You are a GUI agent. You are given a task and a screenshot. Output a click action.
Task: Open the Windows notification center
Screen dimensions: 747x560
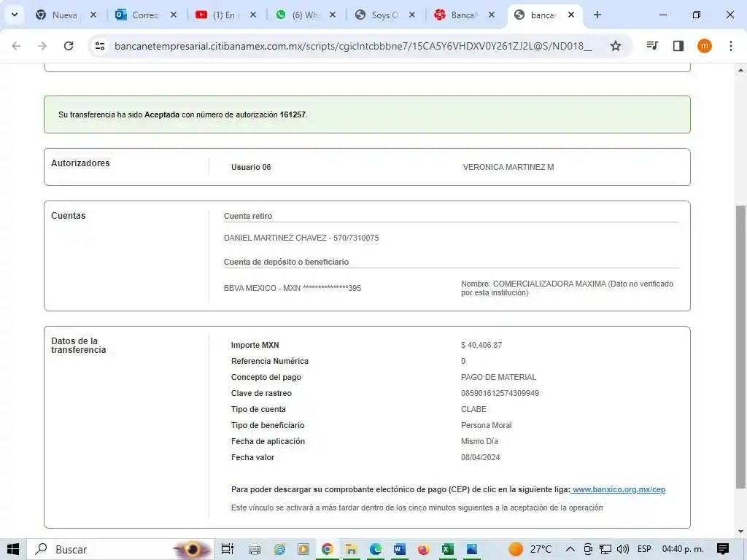tap(723, 549)
